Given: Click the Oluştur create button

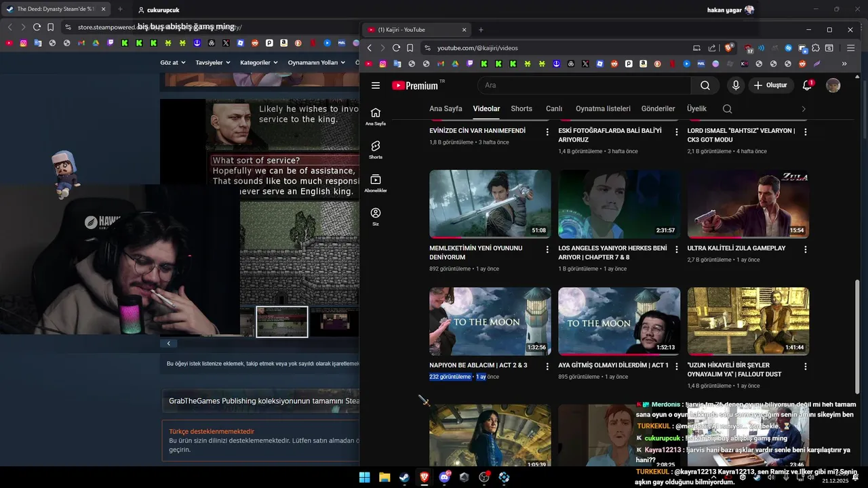Looking at the screenshot, I should 770,85.
